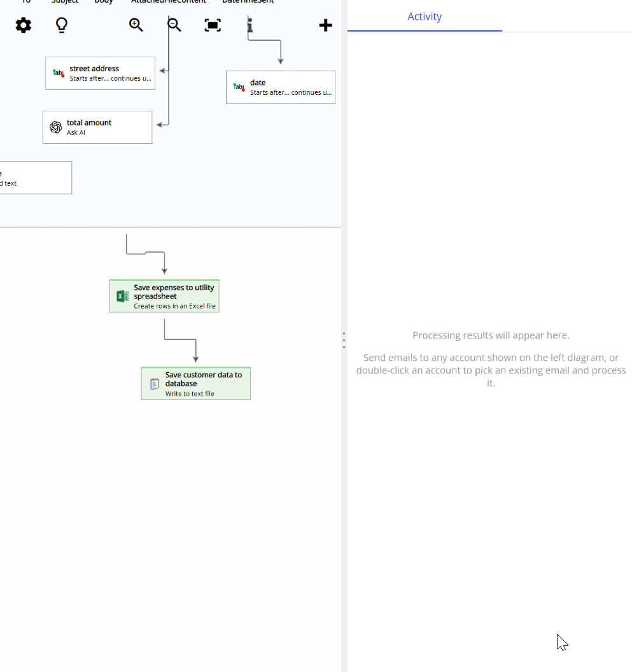632x672 pixels.
Task: Open the info icon in the toolbar
Action: point(249,25)
